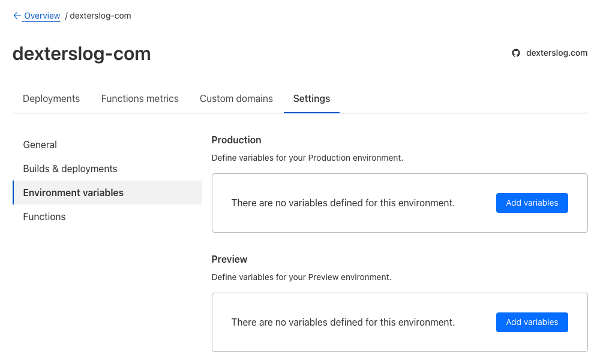This screenshot has height=364, width=600.
Task: Click the Production section heading
Action: pyautogui.click(x=236, y=140)
